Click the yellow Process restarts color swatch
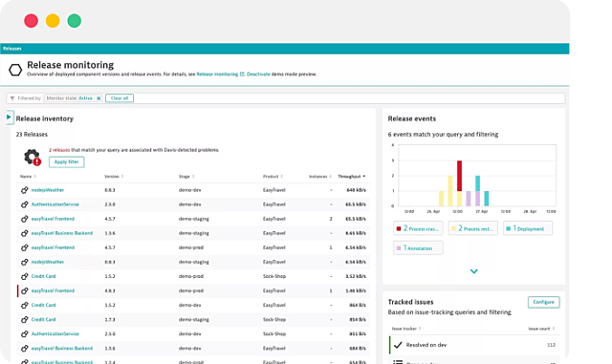The image size is (612, 364). pyautogui.click(x=453, y=228)
